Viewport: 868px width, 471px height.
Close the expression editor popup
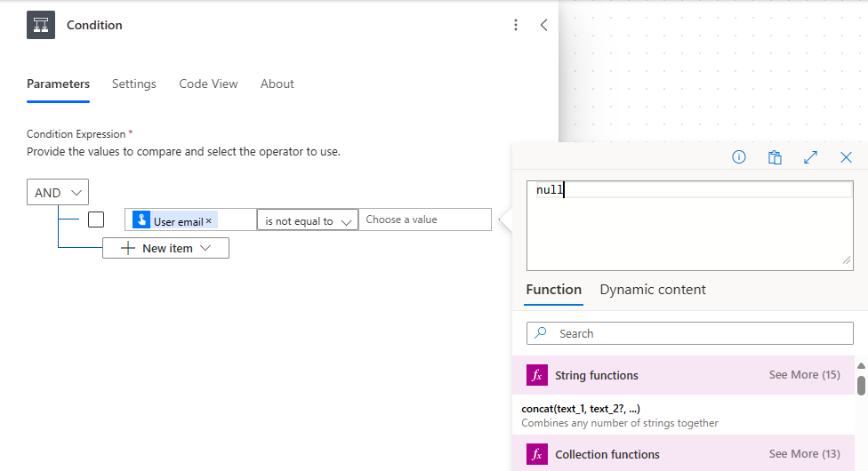pyautogui.click(x=846, y=157)
